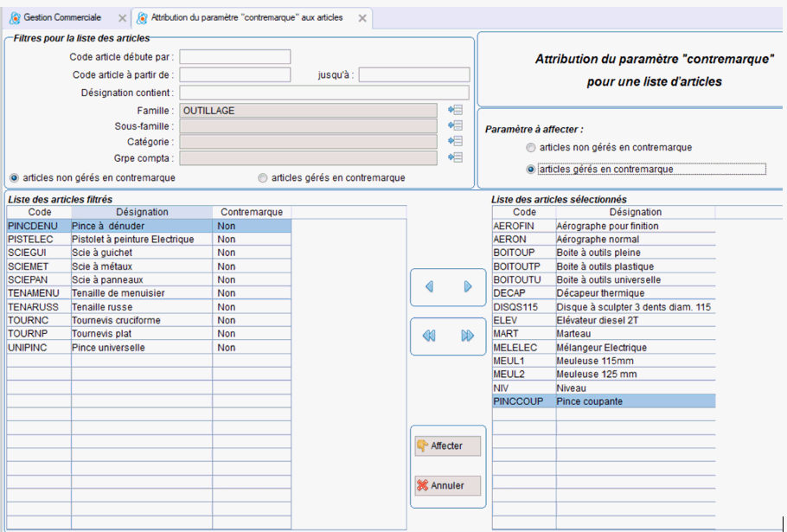Select the UNIPINC row

tap(149, 347)
